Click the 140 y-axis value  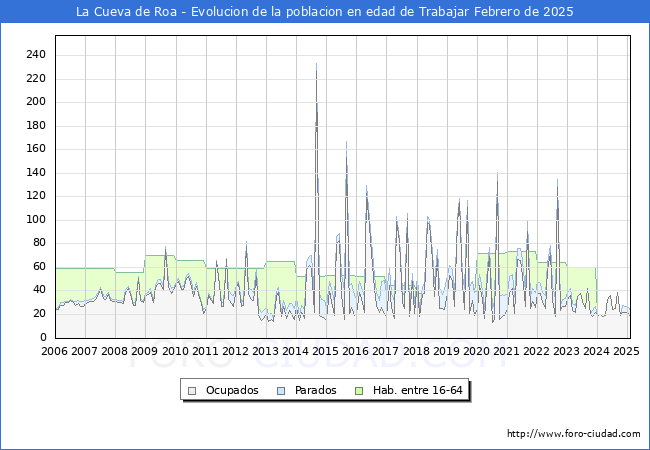36,172
